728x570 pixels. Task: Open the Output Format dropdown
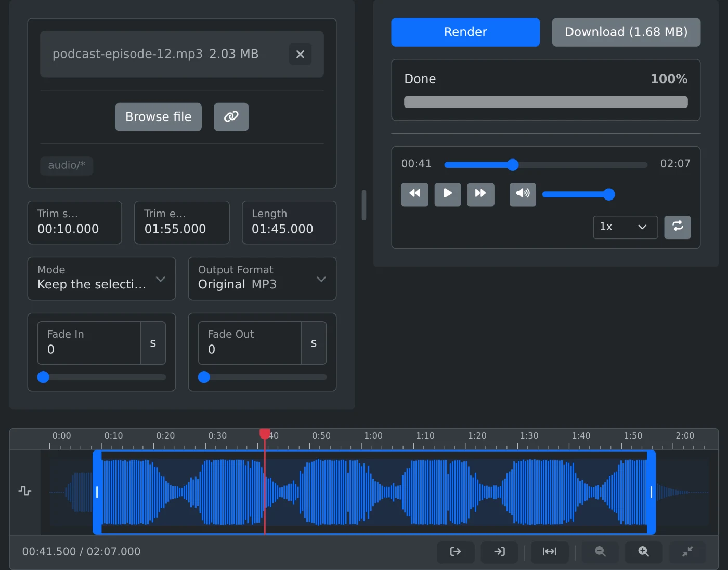[x=262, y=279]
